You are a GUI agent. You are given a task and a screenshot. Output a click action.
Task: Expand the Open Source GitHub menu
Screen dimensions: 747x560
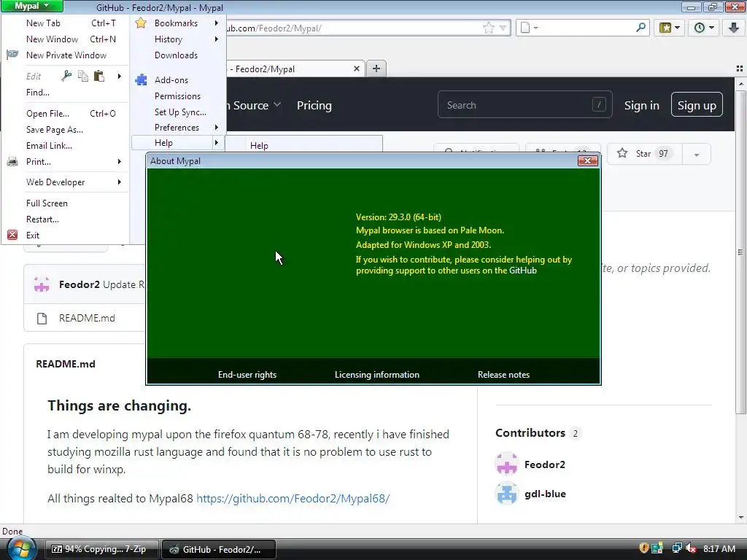(x=253, y=105)
